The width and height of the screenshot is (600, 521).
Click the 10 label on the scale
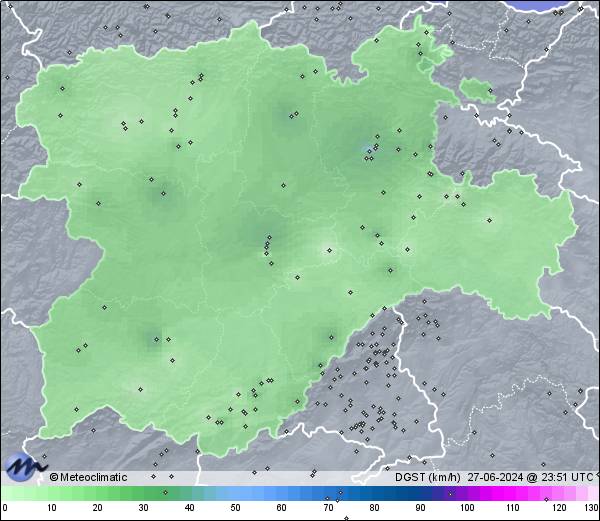pos(52,508)
